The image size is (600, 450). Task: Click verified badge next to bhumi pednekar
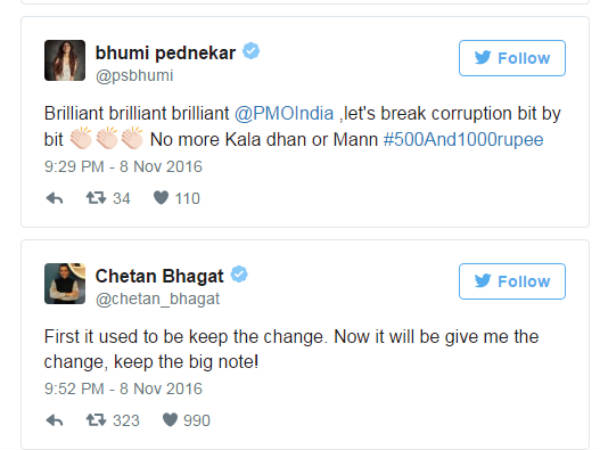251,51
